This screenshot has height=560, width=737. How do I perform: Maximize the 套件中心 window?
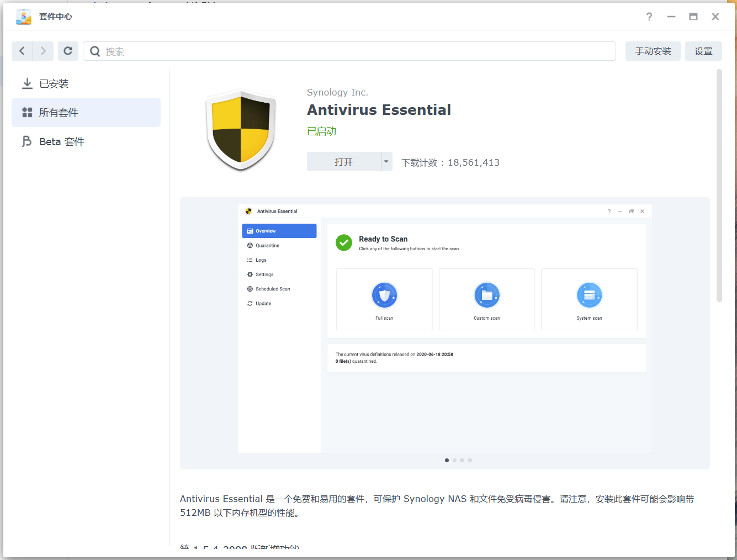pos(693,17)
